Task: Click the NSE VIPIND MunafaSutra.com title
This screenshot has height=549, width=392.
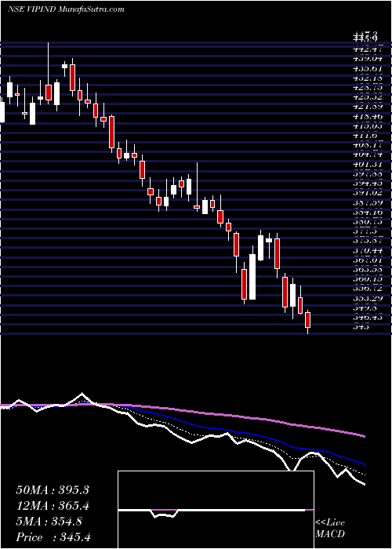Action: (x=66, y=9)
